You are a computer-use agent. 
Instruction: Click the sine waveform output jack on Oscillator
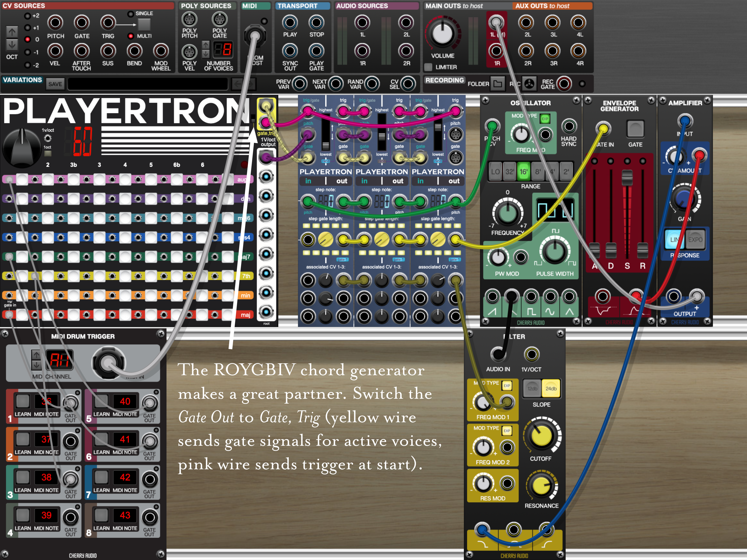(x=550, y=297)
